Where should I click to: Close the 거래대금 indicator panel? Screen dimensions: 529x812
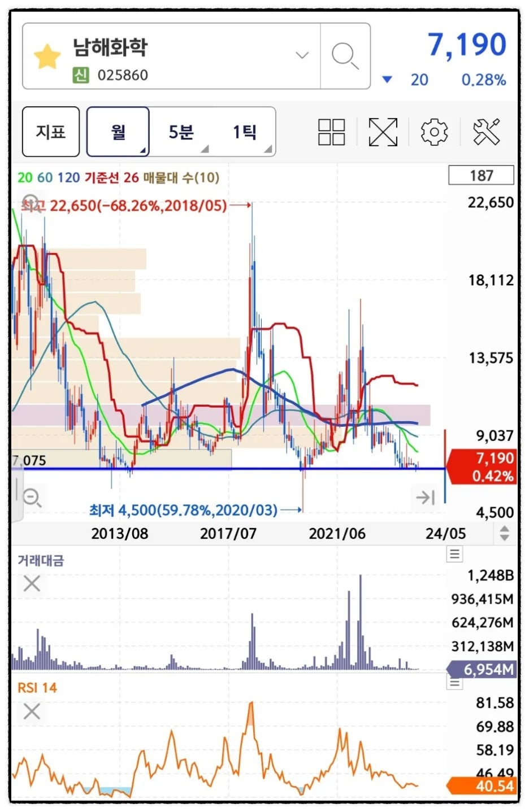coord(32,583)
